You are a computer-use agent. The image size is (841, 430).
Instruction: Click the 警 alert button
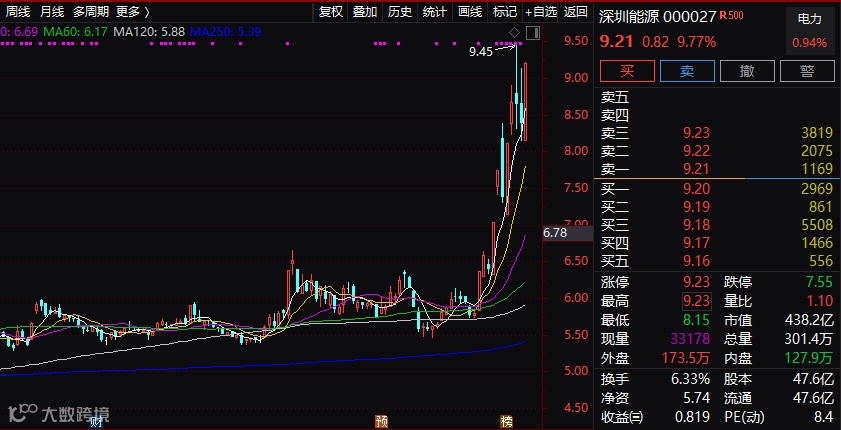pyautogui.click(x=807, y=71)
